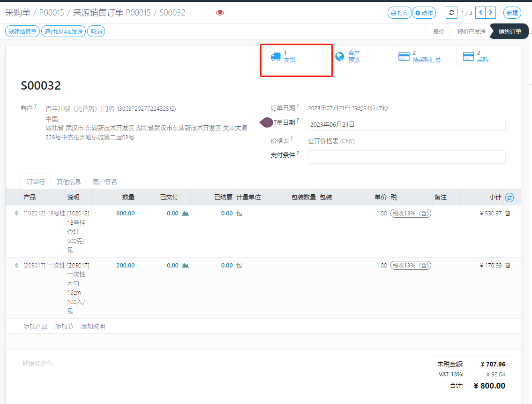This screenshot has width=532, height=404.
Task: Click the 支付条件 input field
Action: pos(406,157)
